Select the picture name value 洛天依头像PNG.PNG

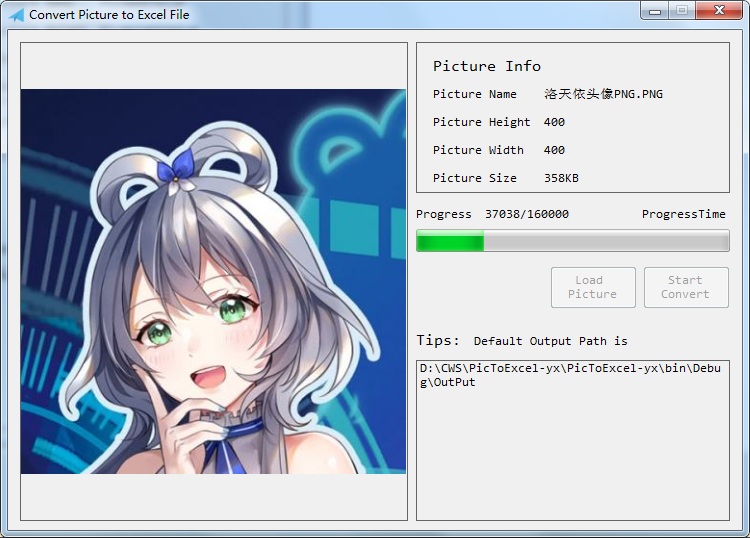click(603, 94)
